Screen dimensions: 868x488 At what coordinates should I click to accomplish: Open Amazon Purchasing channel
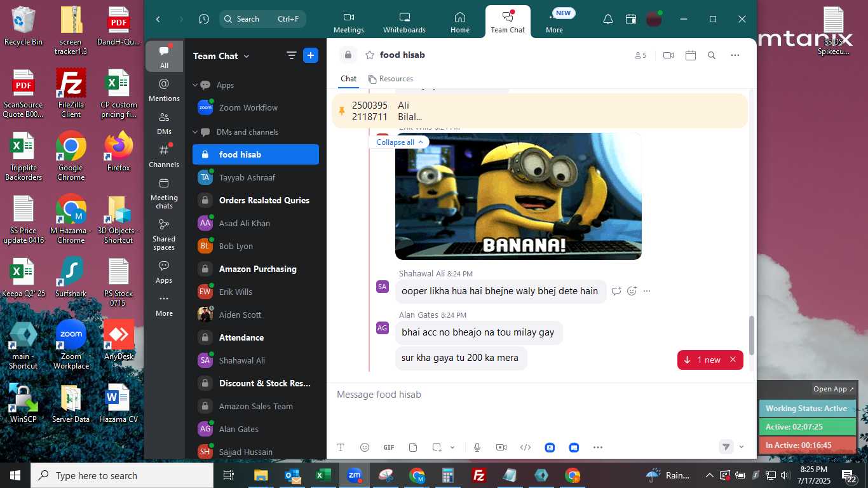(255, 269)
